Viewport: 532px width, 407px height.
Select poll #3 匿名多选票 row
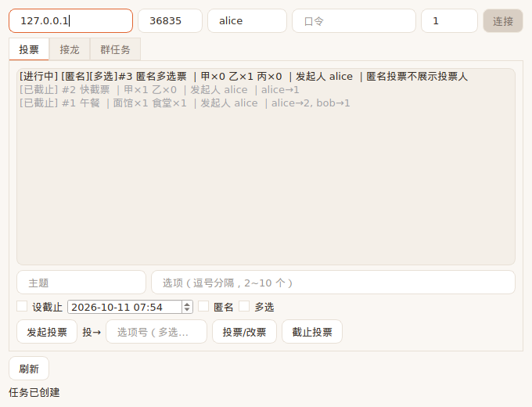coord(266,77)
